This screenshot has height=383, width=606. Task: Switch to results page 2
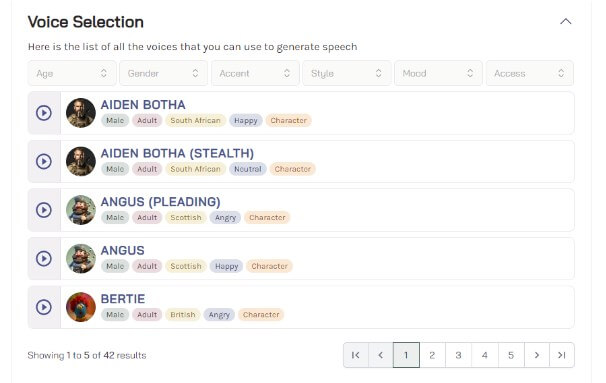432,355
